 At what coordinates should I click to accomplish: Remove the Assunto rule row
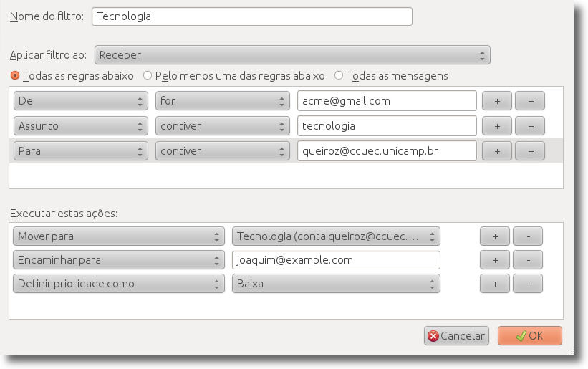point(530,126)
